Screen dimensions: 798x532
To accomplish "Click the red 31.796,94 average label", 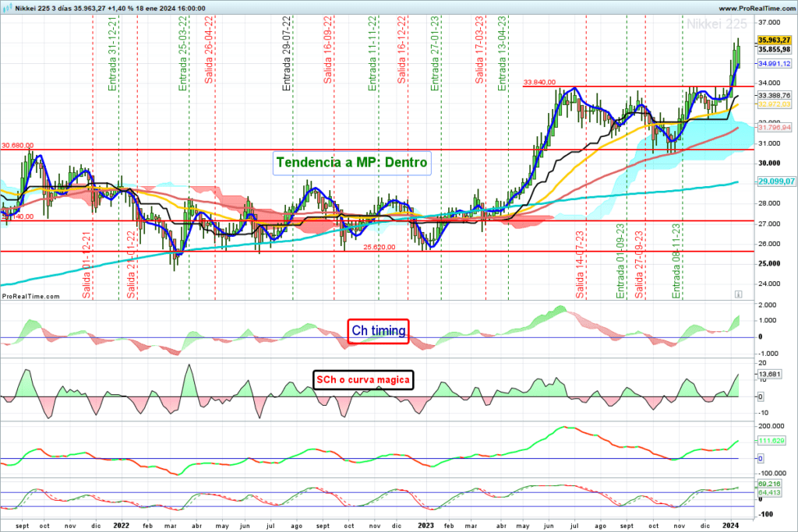I will (x=774, y=127).
